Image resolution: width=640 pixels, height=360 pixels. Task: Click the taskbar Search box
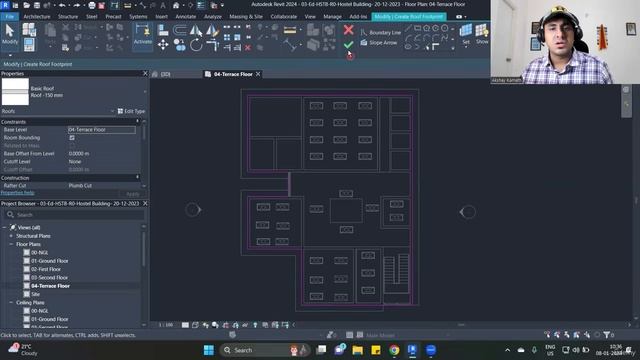point(265,350)
